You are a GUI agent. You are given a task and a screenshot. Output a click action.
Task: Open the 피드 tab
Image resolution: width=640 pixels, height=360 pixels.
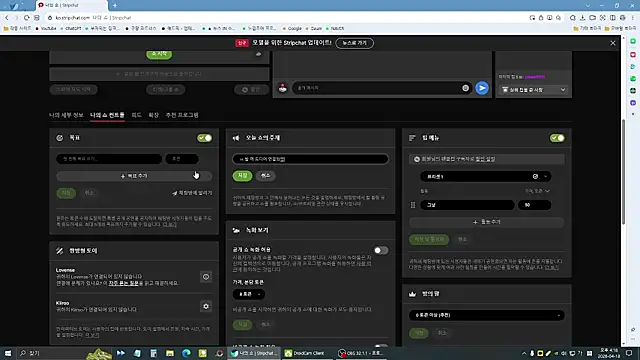136,115
